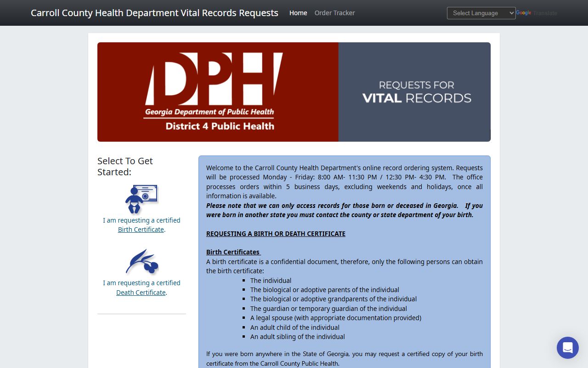
Task: Go to the Home menu item
Action: [298, 13]
